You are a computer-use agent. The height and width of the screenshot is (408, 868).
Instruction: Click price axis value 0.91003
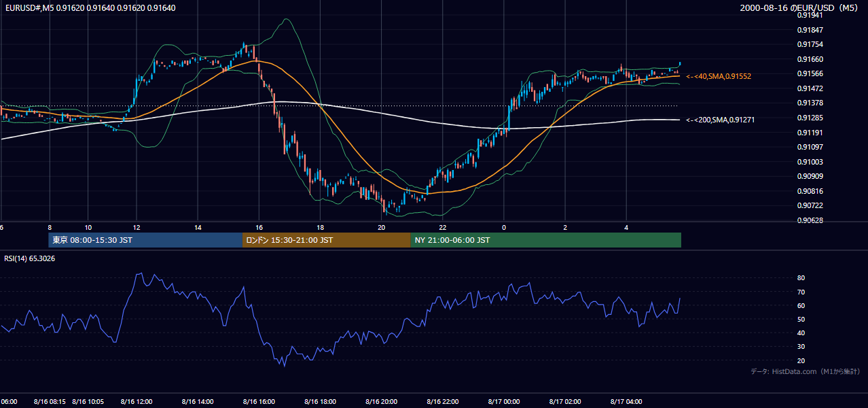click(x=810, y=162)
